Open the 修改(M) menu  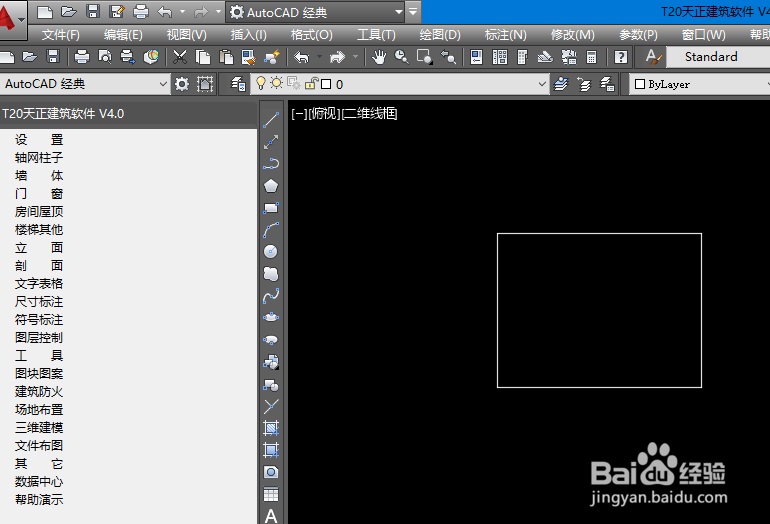click(x=573, y=35)
